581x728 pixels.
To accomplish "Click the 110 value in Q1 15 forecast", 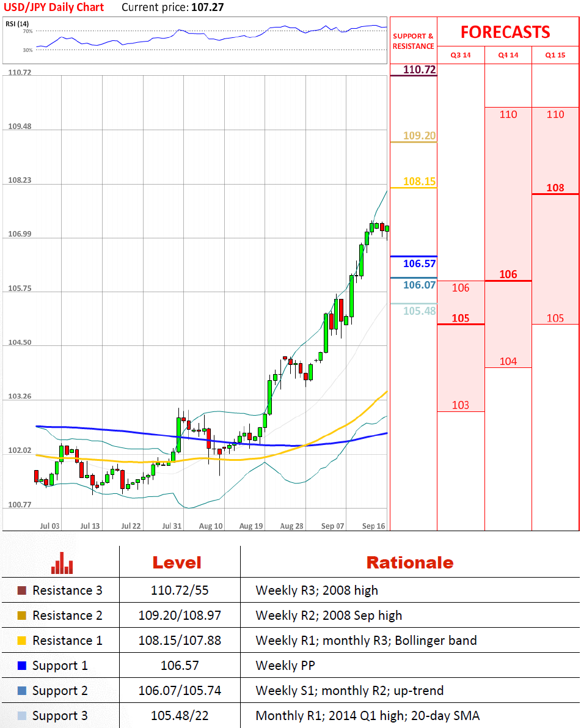I will [x=555, y=115].
